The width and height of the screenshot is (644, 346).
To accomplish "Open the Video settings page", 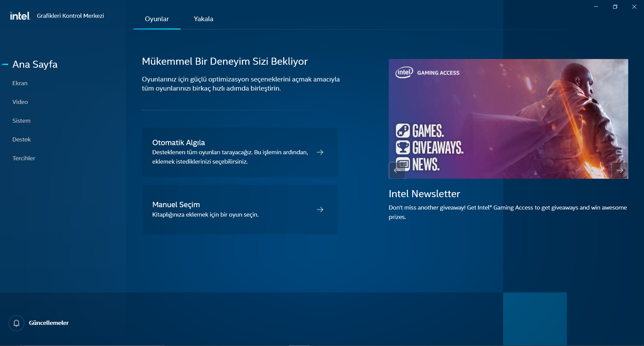I will pos(20,102).
